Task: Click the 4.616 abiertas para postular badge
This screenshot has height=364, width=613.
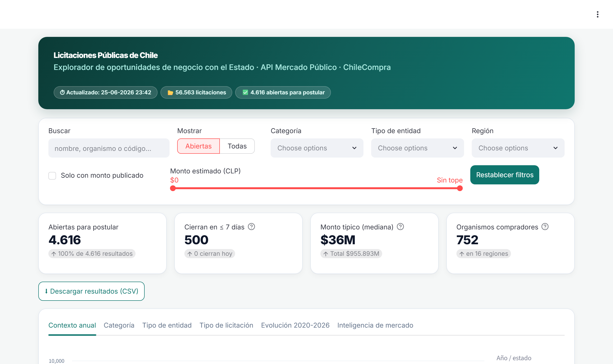Action: 283,92
